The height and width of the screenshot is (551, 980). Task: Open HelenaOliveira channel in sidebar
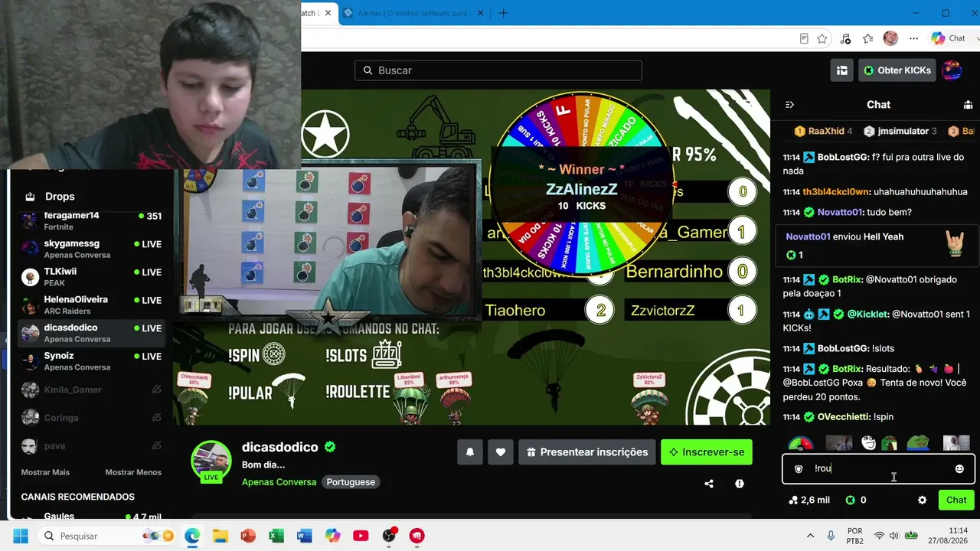point(91,305)
